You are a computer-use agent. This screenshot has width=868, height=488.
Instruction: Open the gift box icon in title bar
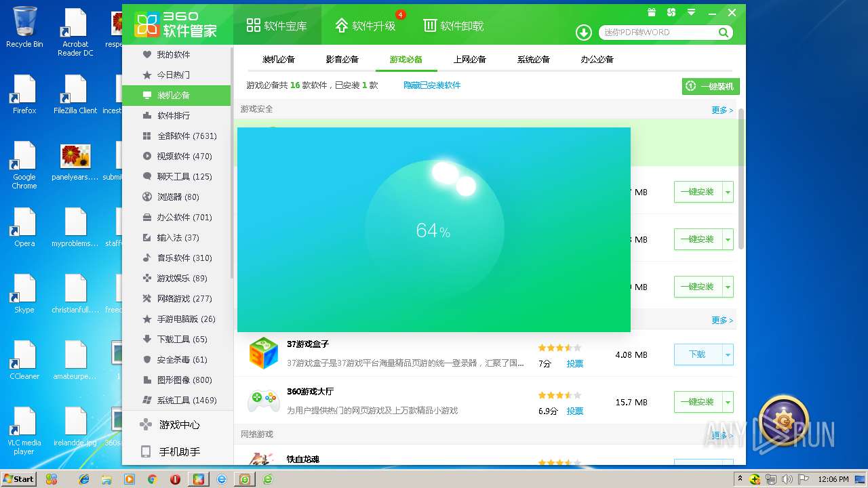pyautogui.click(x=652, y=12)
